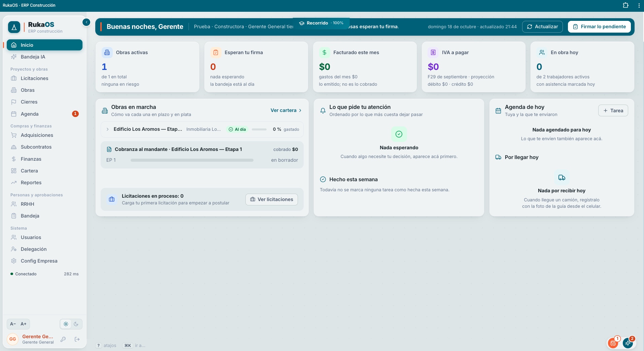Click the EP 1 progress bar
644x351 pixels.
tap(192, 160)
